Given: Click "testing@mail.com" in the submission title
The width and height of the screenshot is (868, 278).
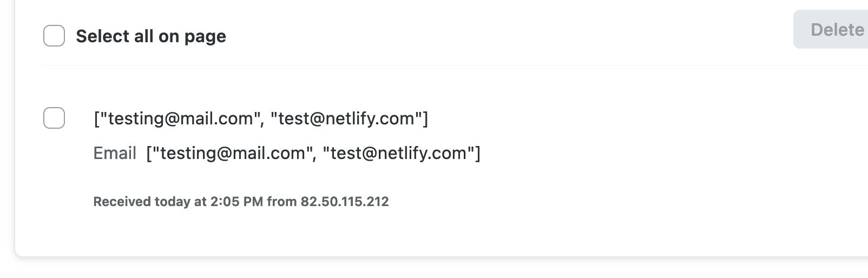Looking at the screenshot, I should coord(180,118).
